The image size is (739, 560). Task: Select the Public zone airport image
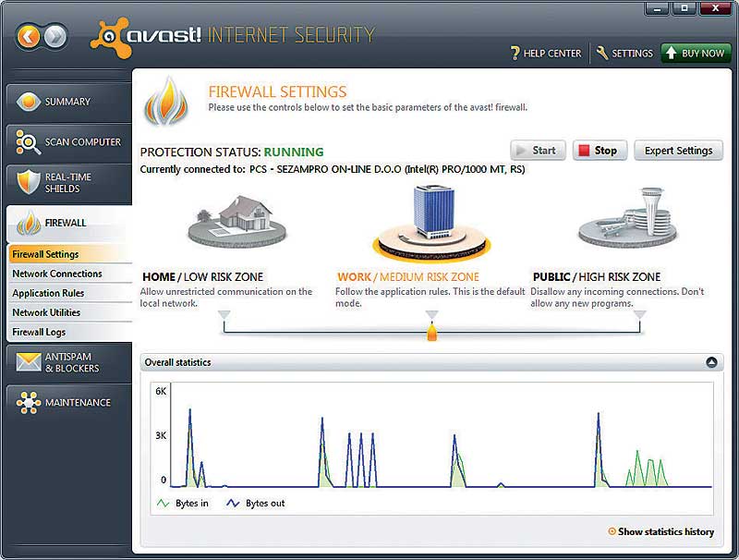627,218
